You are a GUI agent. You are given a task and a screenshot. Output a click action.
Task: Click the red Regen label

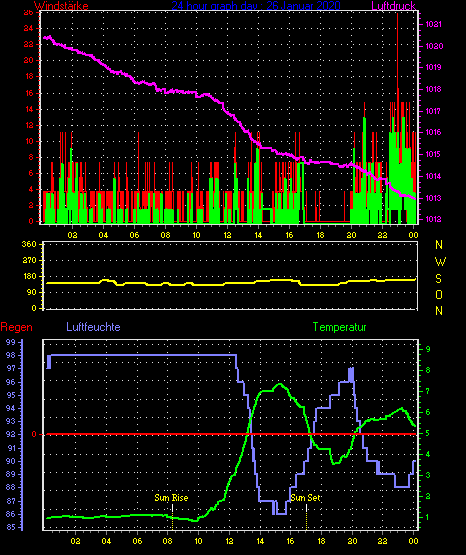click(16, 327)
